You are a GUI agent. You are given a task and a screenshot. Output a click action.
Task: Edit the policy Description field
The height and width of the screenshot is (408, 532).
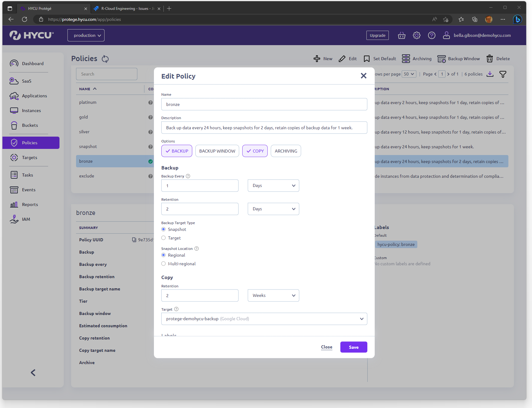point(264,127)
